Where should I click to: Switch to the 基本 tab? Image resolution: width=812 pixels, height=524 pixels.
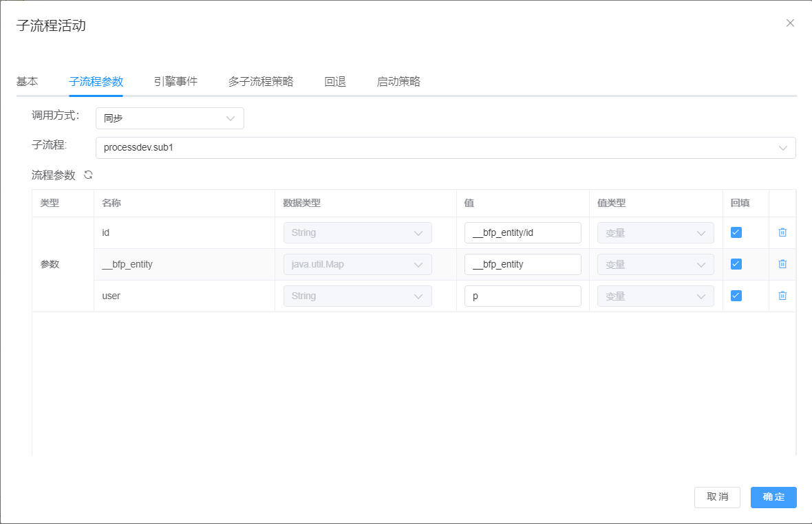28,81
